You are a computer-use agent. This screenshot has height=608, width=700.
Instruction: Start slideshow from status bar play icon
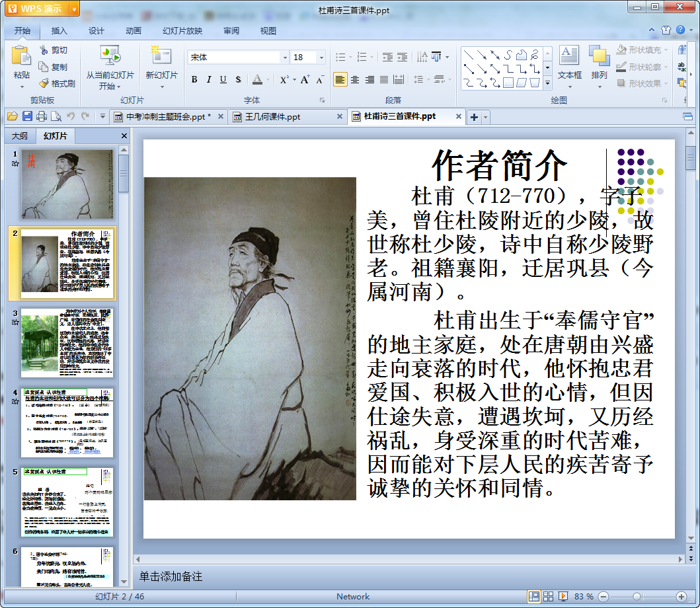pyautogui.click(x=563, y=597)
